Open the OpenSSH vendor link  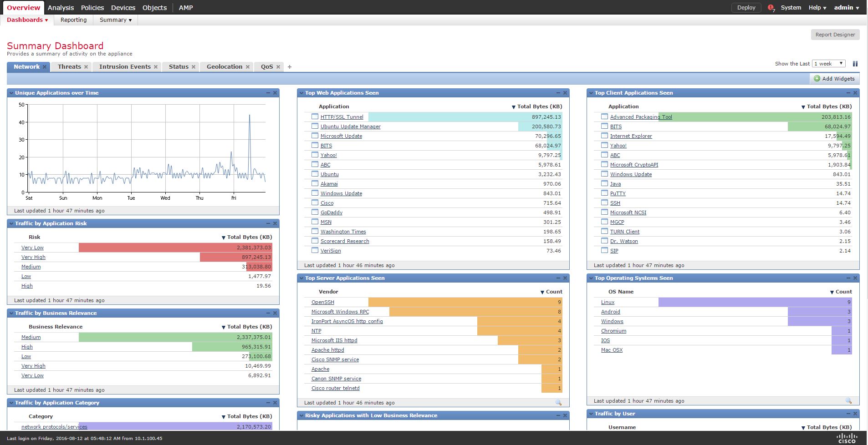pos(322,302)
